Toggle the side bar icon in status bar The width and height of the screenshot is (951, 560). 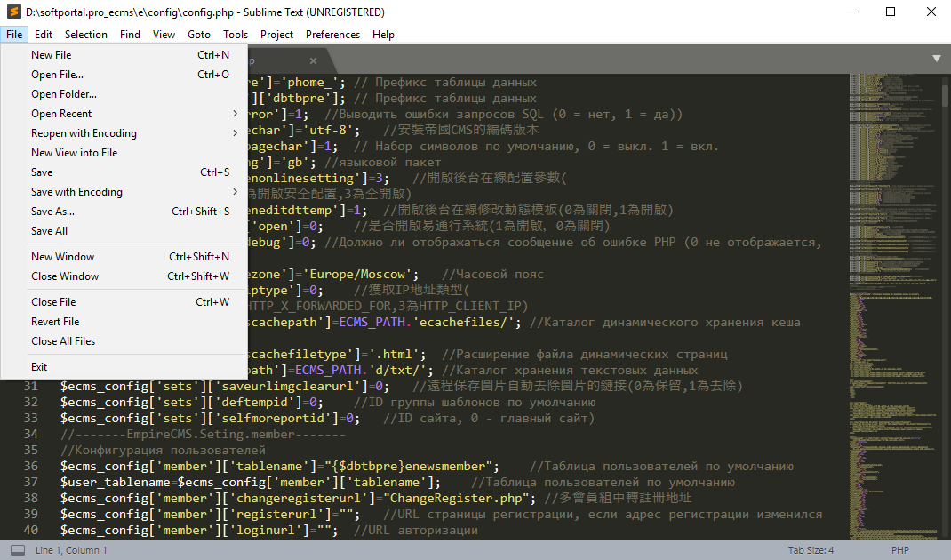18,550
